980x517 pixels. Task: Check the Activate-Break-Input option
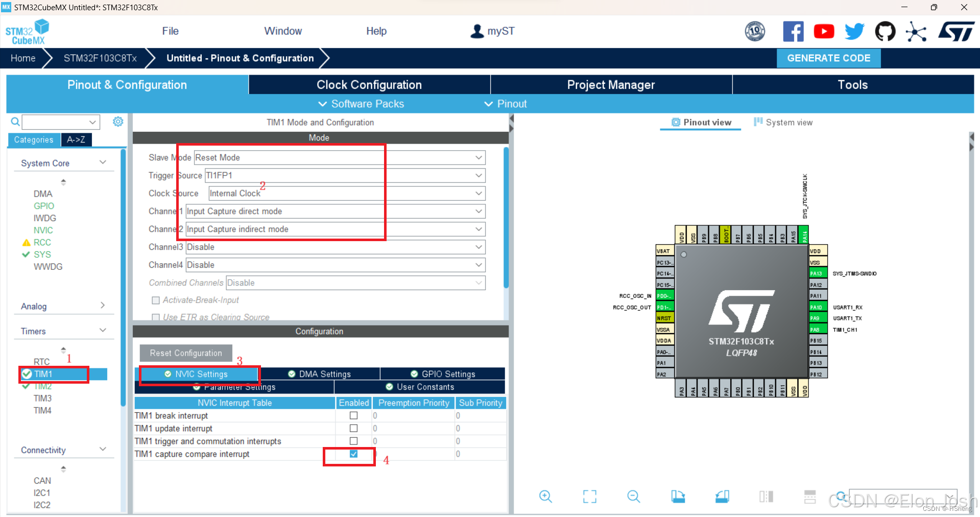156,300
